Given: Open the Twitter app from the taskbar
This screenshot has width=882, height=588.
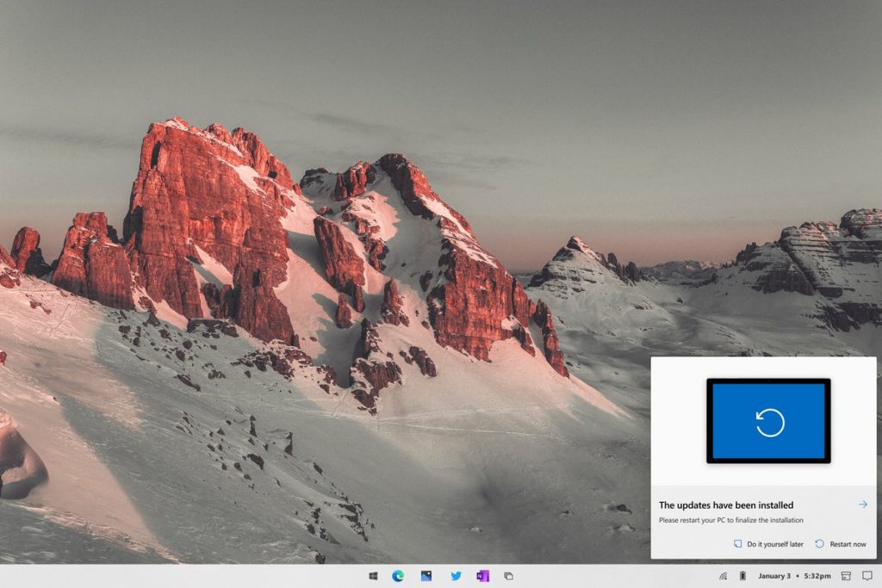Looking at the screenshot, I should coord(456,576).
